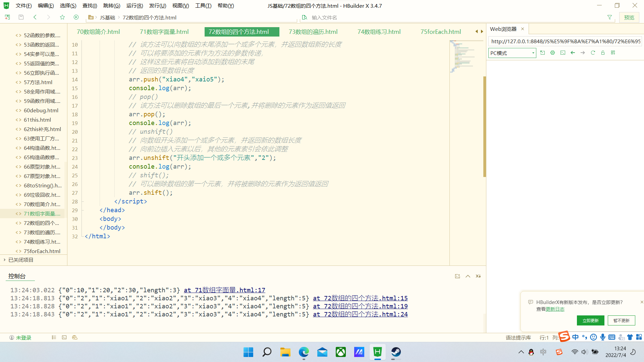
Task: Collapse the console panel with the chevron icon
Action: pyautogui.click(x=468, y=276)
